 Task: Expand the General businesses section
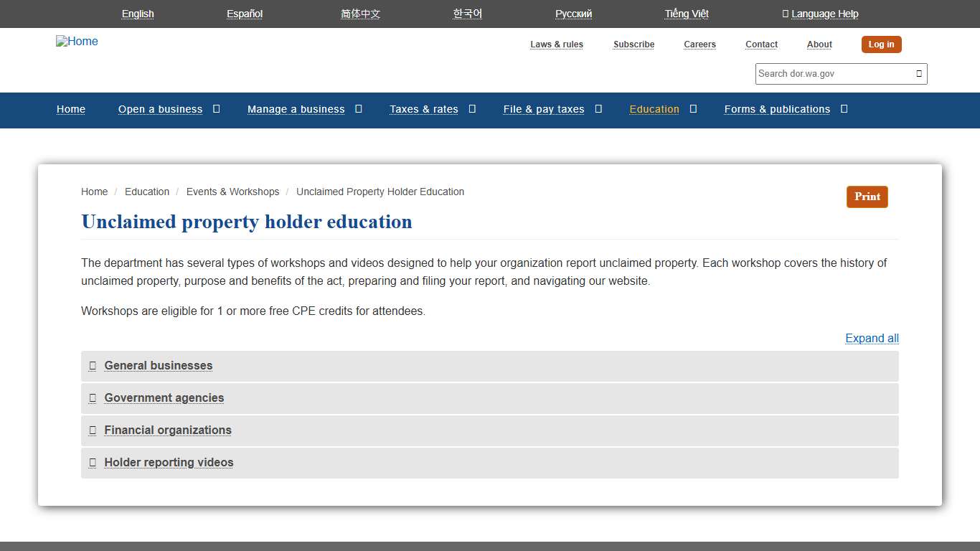point(158,366)
